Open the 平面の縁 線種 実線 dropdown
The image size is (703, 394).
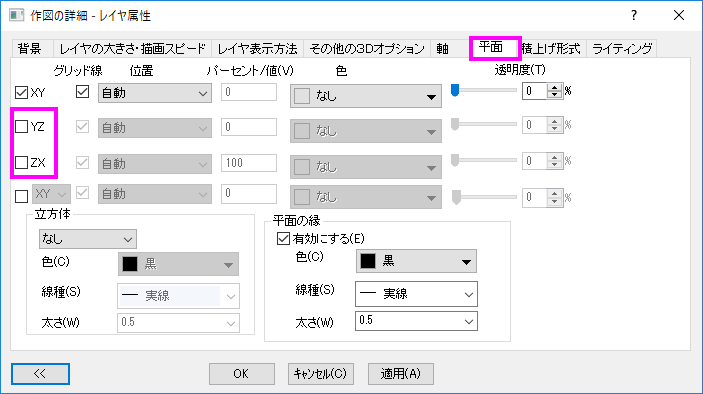(x=417, y=294)
